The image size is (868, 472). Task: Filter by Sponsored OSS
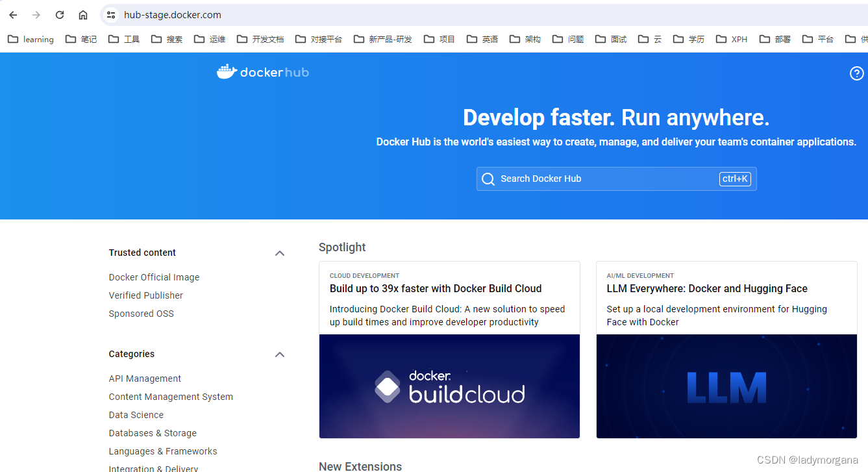coord(142,314)
